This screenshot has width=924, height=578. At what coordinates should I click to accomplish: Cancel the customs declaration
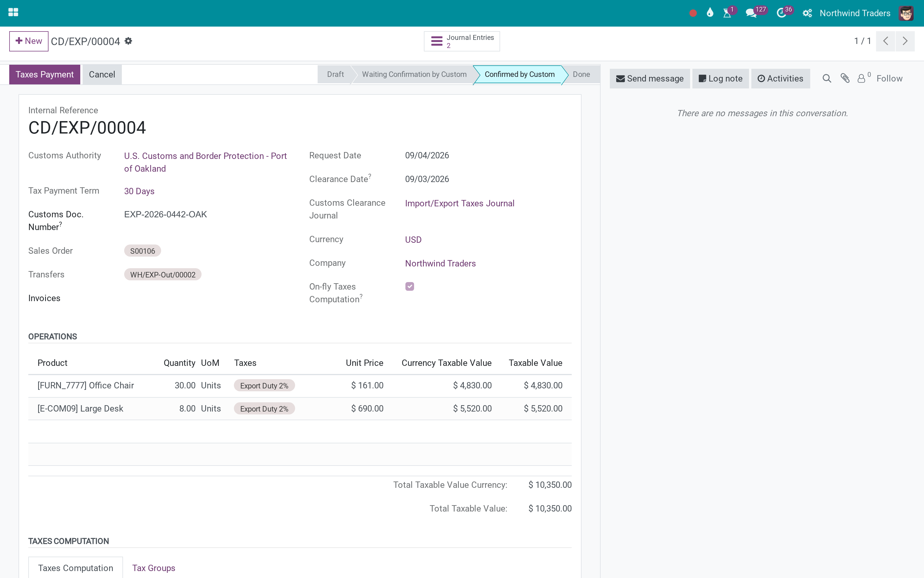(x=102, y=75)
